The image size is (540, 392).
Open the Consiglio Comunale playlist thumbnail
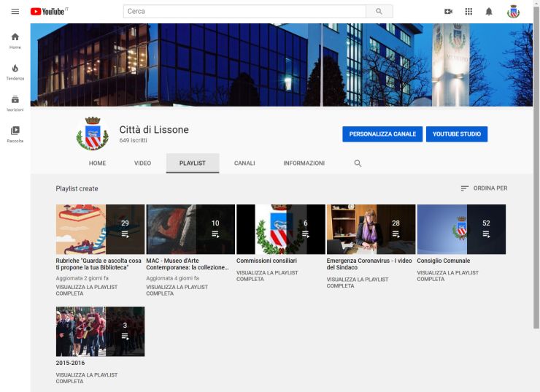click(x=461, y=229)
